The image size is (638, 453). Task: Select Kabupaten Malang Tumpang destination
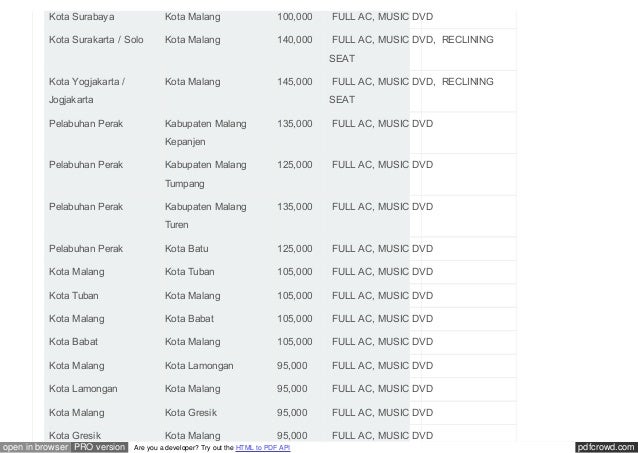coord(205,174)
